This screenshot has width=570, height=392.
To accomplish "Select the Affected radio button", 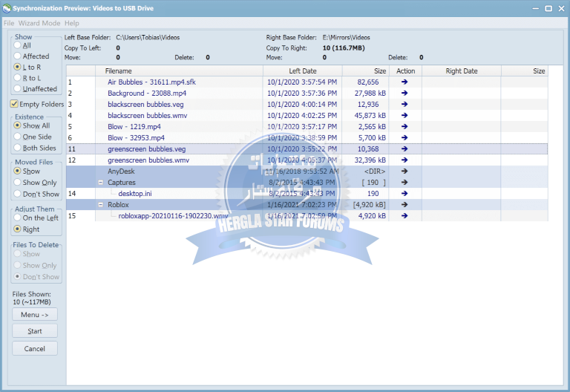I will point(18,56).
